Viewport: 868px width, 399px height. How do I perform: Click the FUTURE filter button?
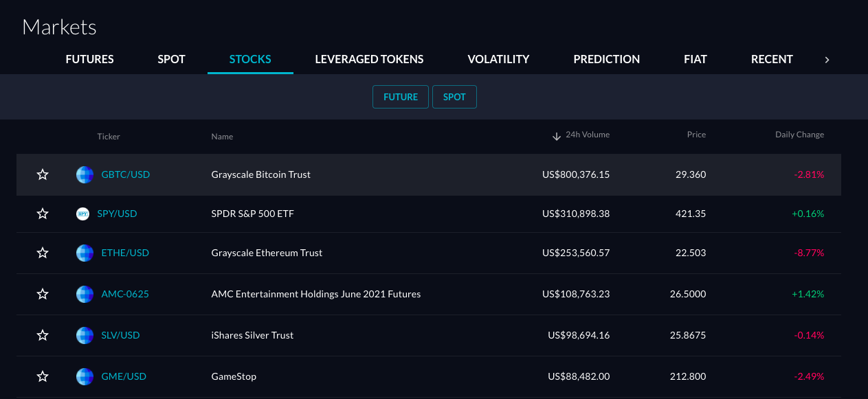click(x=401, y=97)
